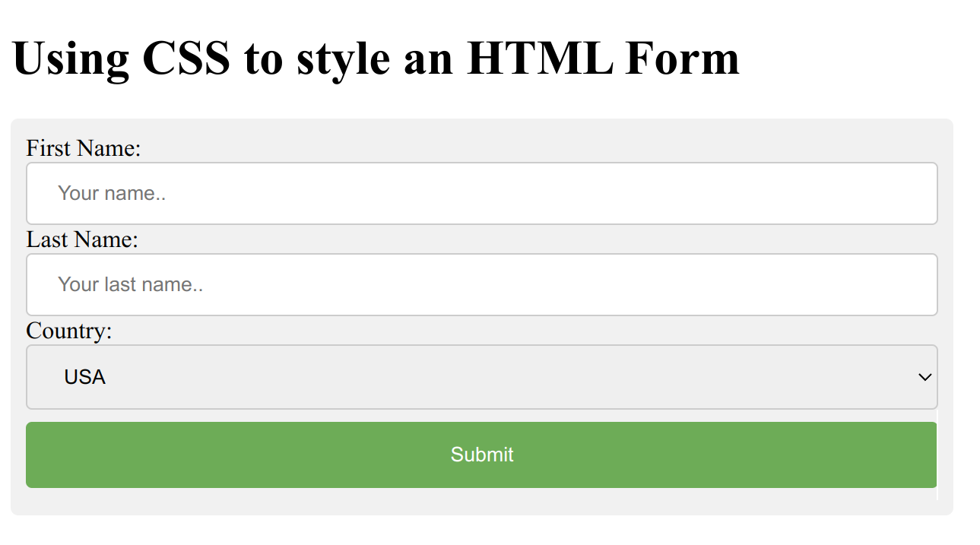
Task: Focus the Last Name input field
Action: pos(481,284)
